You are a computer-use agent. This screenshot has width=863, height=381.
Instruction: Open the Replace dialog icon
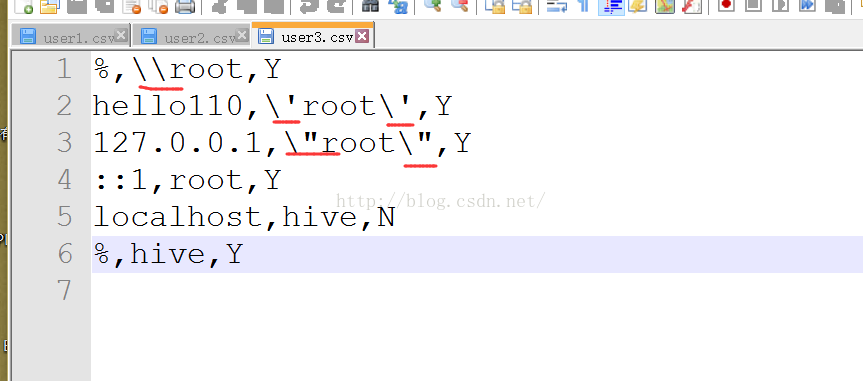tap(398, 6)
